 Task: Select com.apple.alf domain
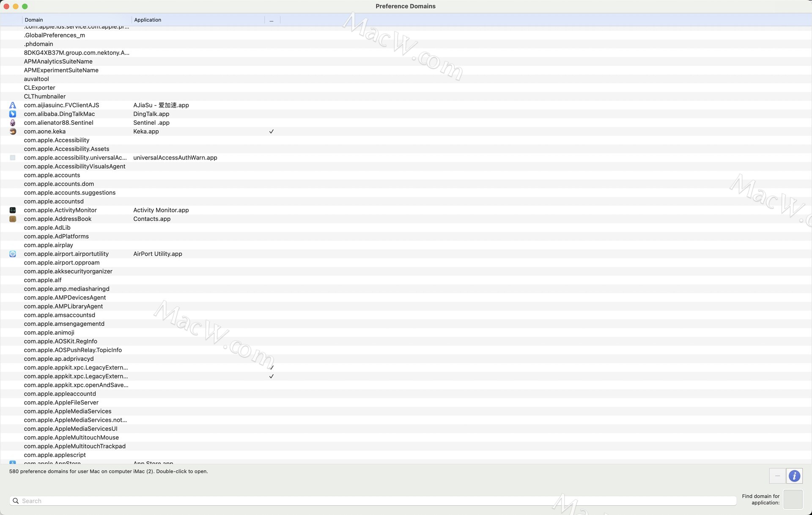[43, 280]
